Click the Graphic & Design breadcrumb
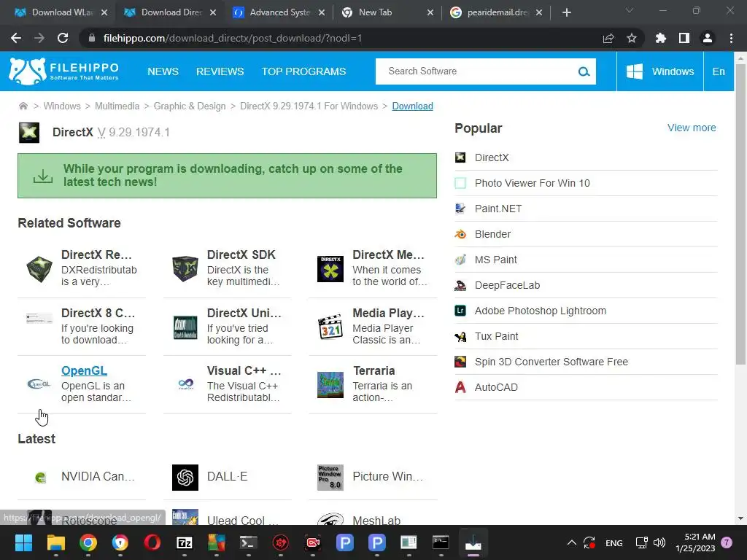 (190, 106)
